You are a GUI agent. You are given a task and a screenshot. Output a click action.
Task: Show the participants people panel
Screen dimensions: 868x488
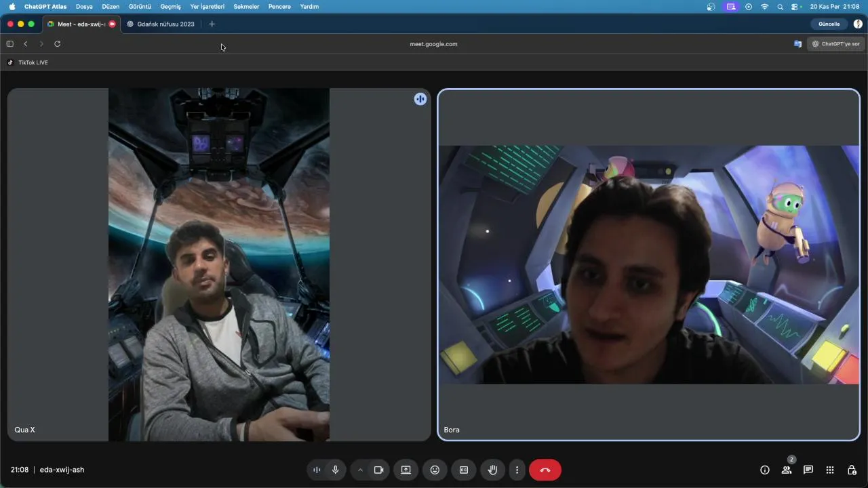[787, 470]
